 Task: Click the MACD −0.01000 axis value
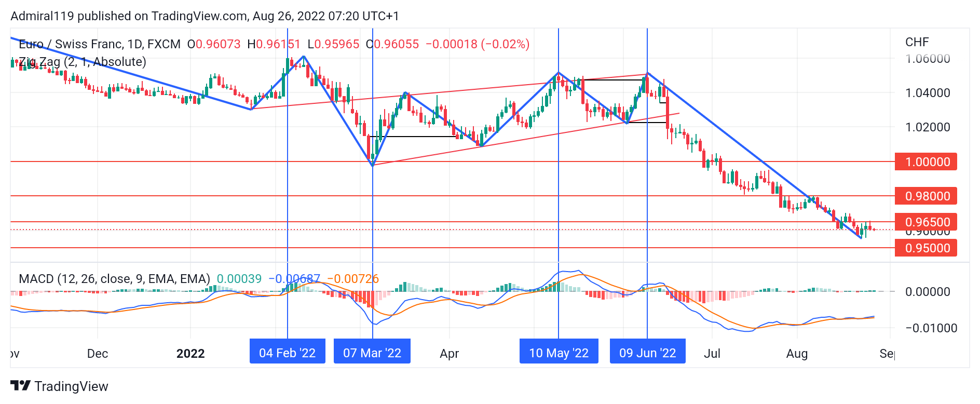931,328
